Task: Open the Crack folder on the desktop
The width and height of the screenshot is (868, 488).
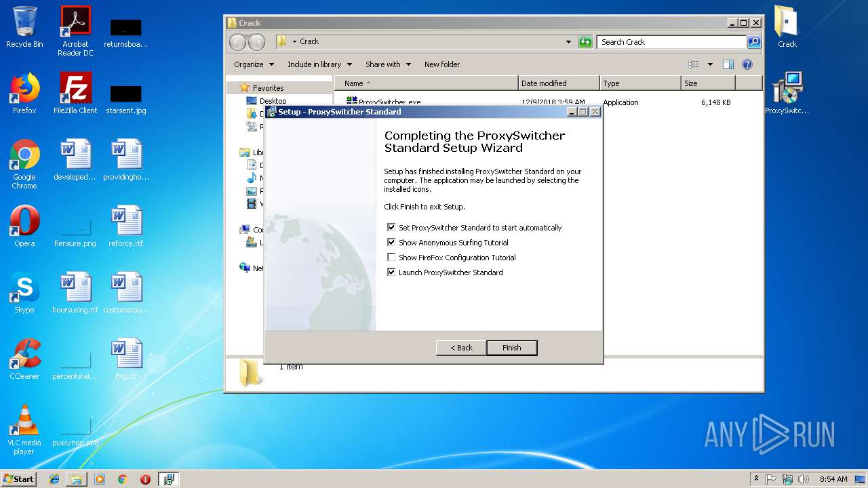Action: pyautogui.click(x=787, y=27)
